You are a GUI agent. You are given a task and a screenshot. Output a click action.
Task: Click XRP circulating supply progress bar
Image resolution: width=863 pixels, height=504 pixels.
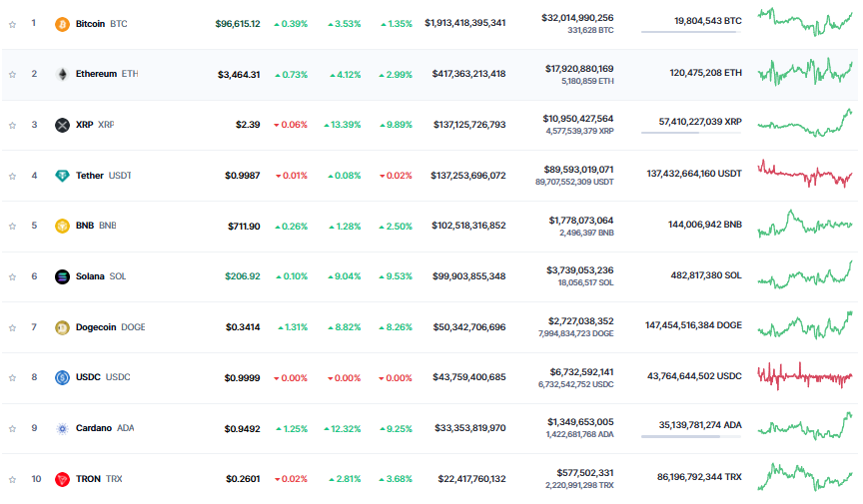coord(691,133)
